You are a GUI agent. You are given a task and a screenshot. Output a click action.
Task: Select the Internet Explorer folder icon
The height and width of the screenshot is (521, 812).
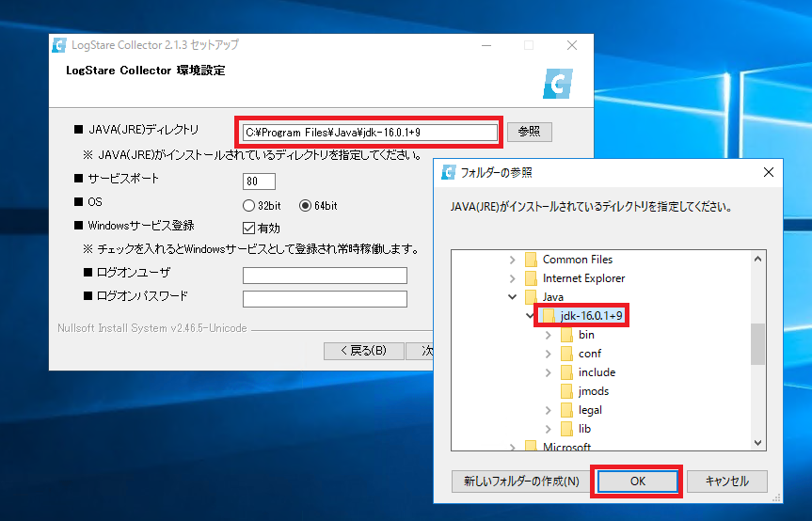click(x=531, y=278)
